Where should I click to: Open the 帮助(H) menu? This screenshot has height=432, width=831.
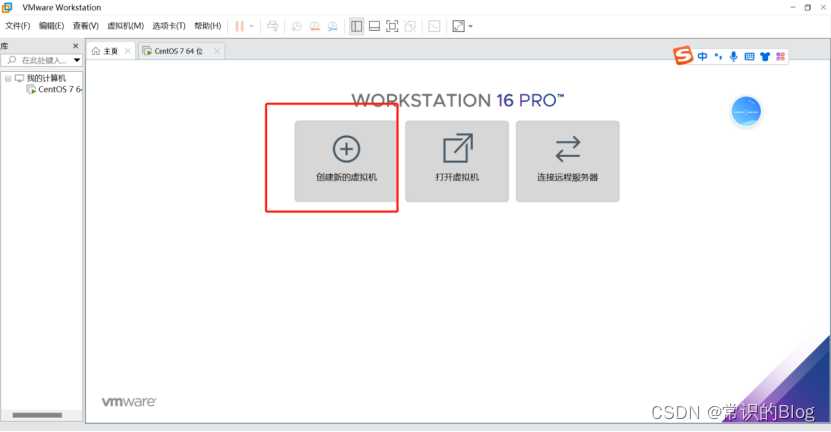click(207, 26)
